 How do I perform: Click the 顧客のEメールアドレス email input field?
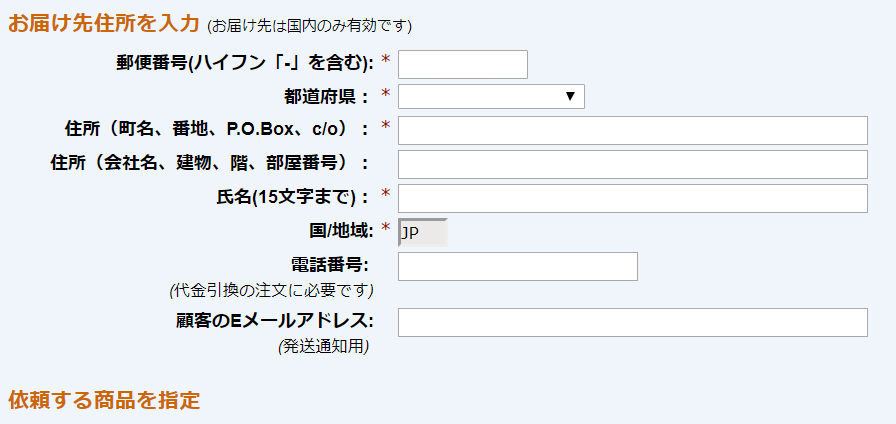pyautogui.click(x=633, y=322)
